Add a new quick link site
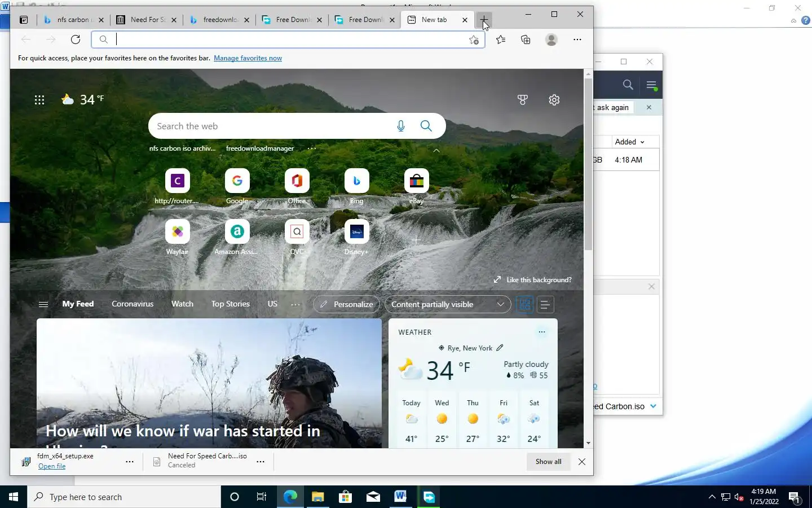This screenshot has width=812, height=508. [416, 239]
